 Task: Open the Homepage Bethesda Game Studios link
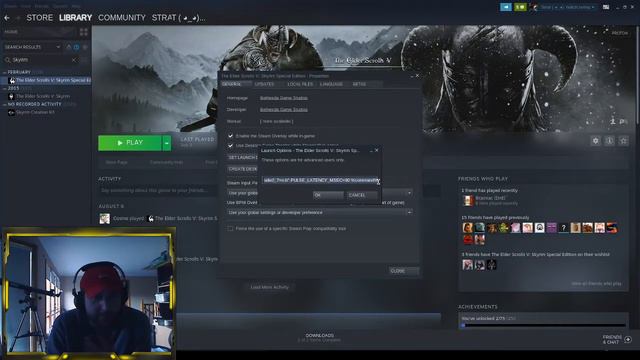point(284,98)
